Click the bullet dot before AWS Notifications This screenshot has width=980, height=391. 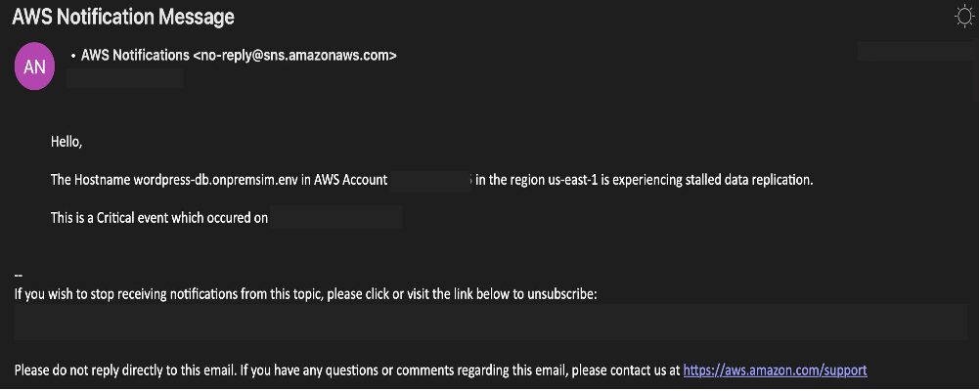point(73,56)
